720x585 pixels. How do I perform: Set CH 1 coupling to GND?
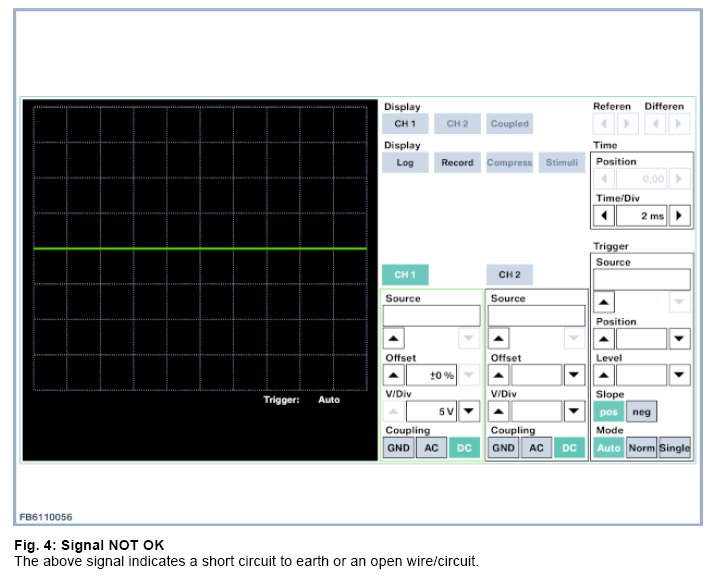[398, 448]
